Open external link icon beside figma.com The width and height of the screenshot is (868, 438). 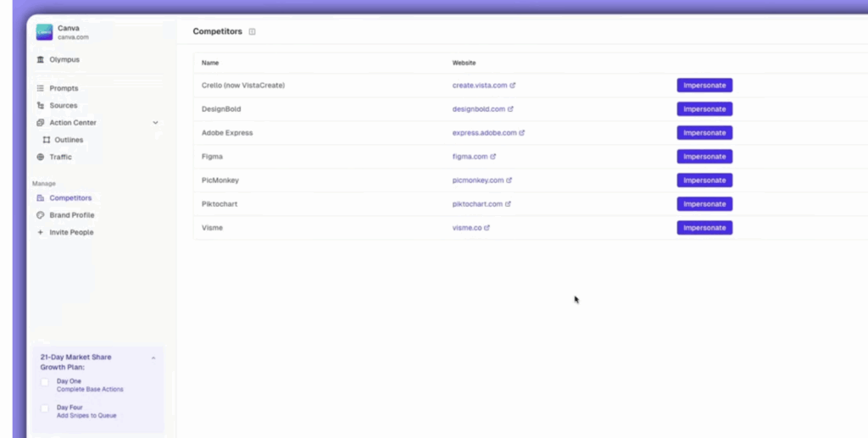[493, 157]
